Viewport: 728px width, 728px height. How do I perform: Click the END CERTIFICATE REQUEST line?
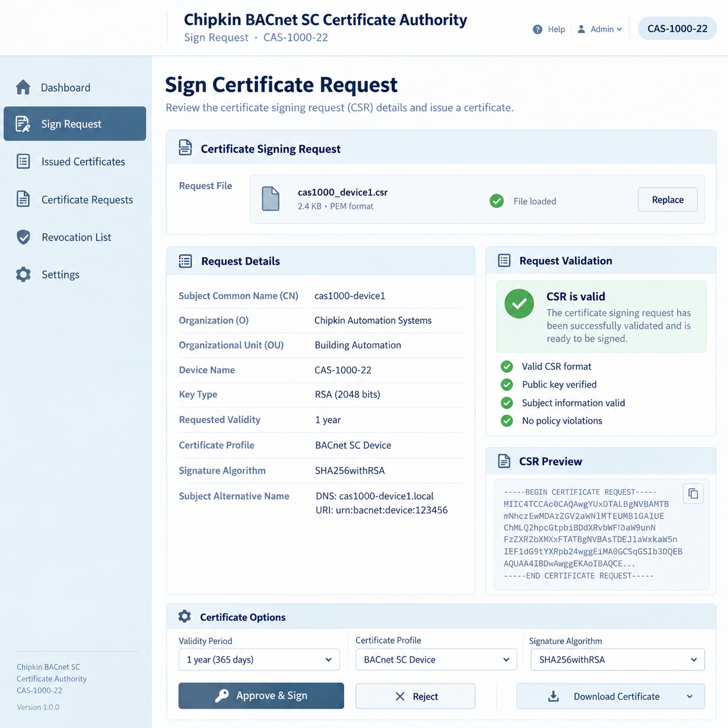579,576
